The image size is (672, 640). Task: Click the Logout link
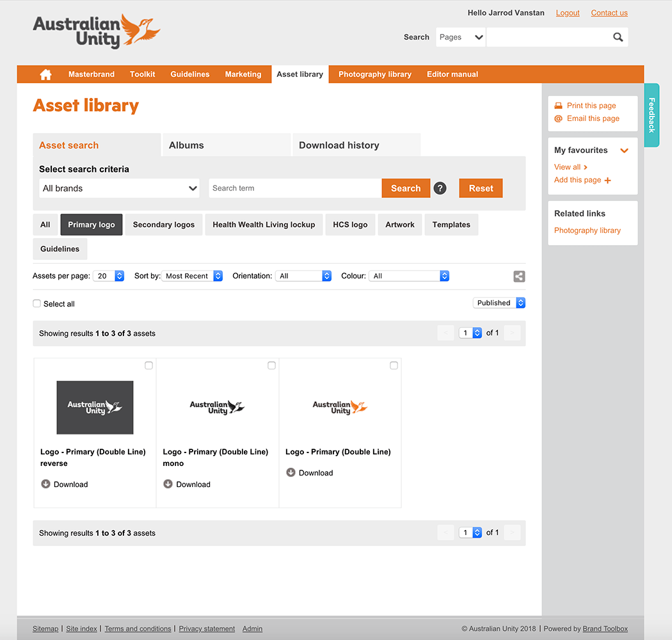pyautogui.click(x=567, y=13)
